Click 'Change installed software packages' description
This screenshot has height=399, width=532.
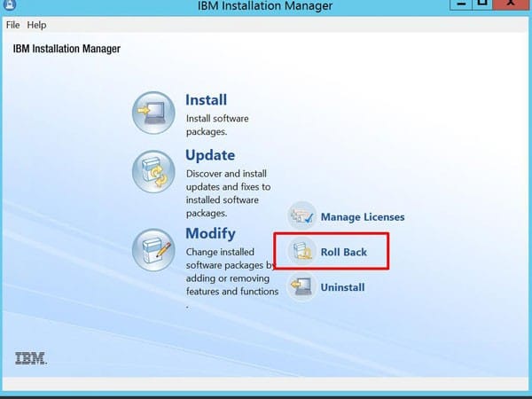point(232,279)
